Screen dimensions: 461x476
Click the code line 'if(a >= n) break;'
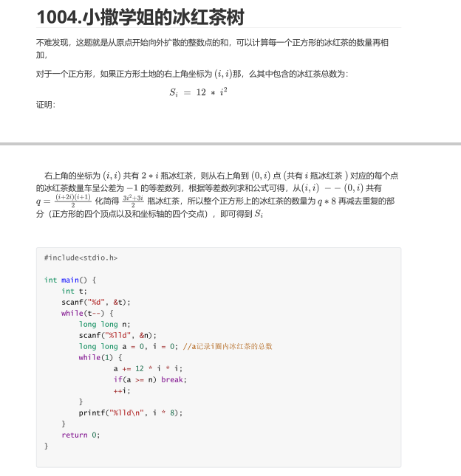150,380
